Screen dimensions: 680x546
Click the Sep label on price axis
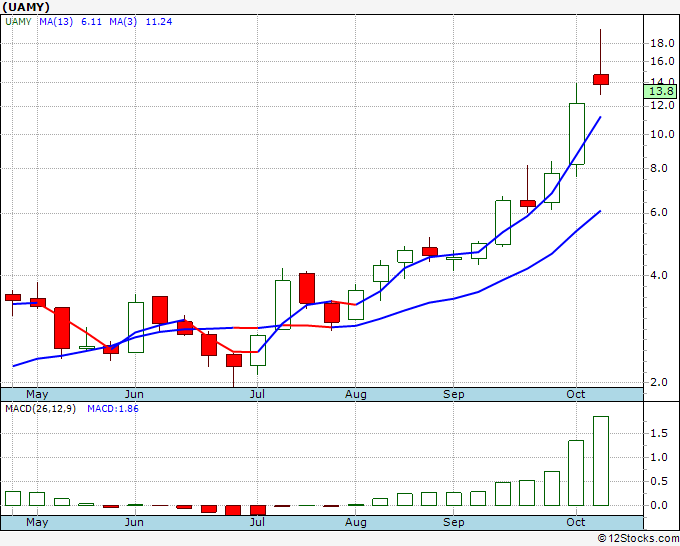454,394
